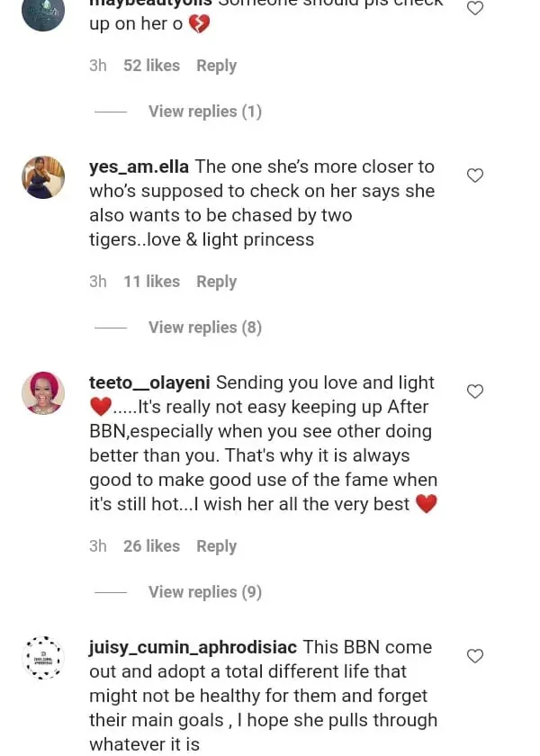Open yes_am.ella's profile picture
The image size is (540, 756).
pos(43,177)
